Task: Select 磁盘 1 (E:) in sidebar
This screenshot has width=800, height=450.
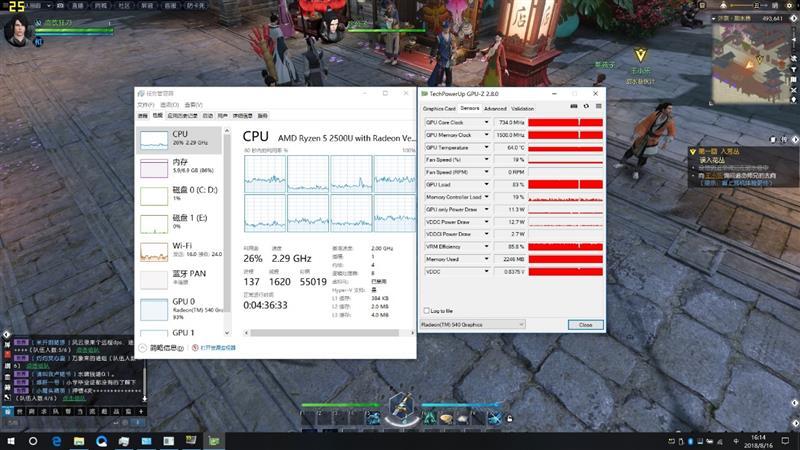Action: pos(180,223)
